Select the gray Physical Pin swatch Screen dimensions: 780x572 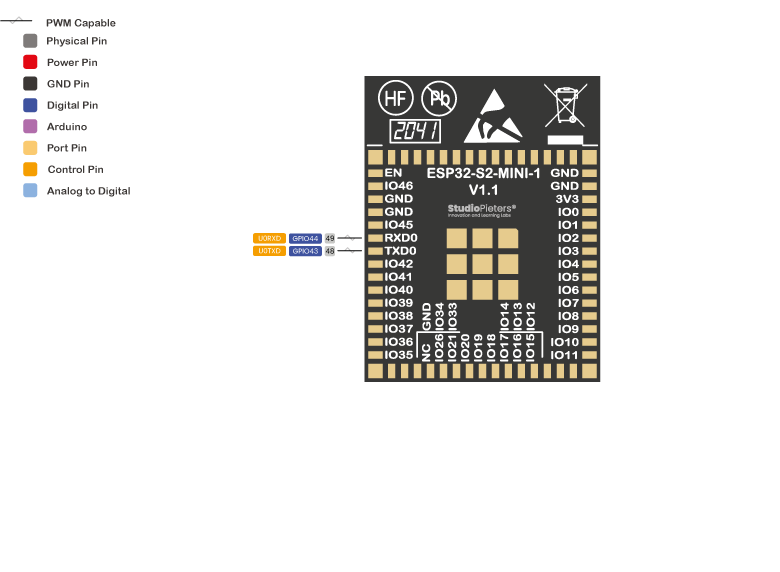pos(30,41)
